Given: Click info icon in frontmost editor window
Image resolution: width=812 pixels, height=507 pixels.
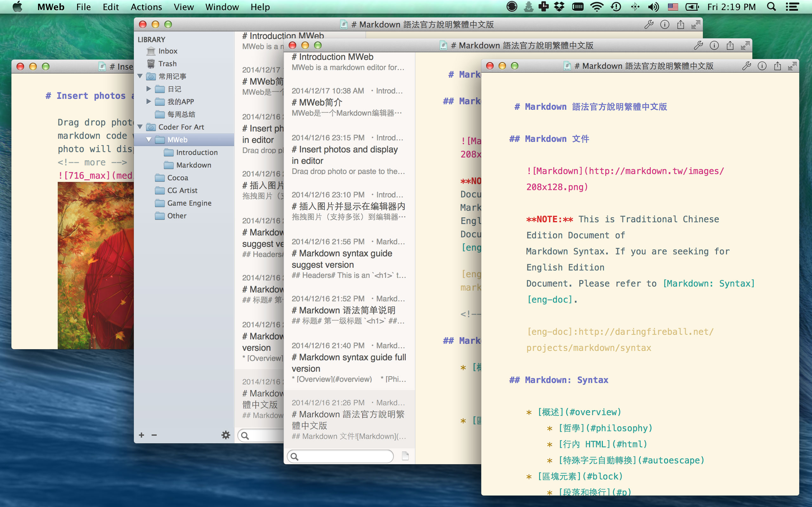Looking at the screenshot, I should (x=762, y=66).
